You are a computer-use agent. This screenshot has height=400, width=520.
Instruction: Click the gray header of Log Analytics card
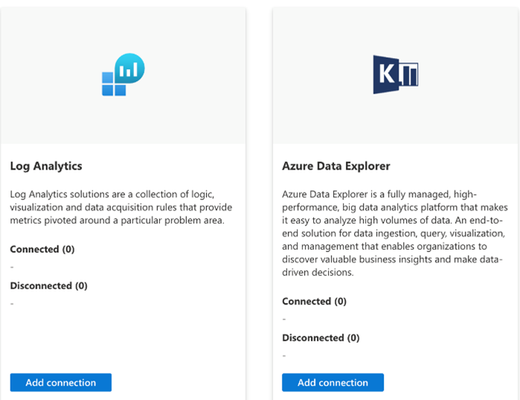(x=123, y=75)
